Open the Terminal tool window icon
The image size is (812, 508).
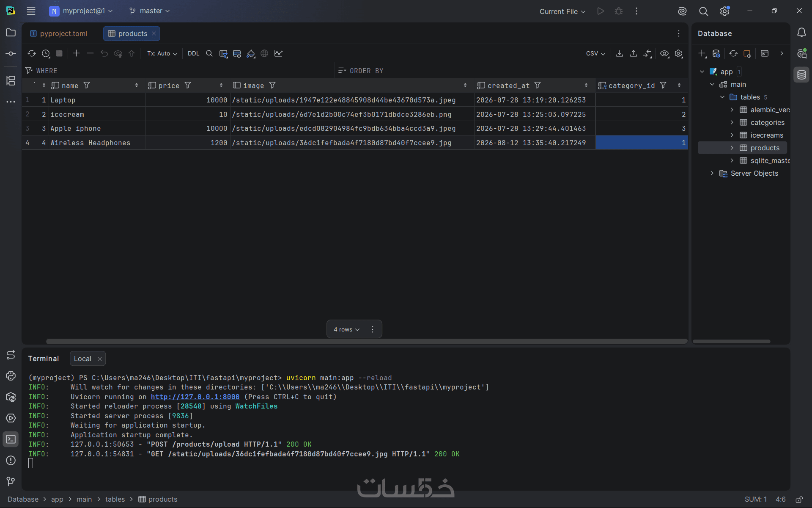coord(11,439)
